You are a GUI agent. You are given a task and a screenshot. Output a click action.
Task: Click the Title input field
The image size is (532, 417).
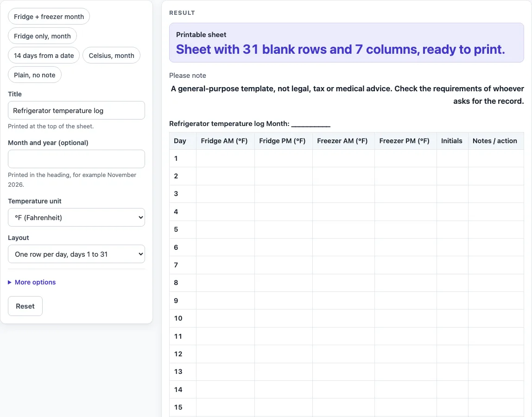click(x=76, y=110)
